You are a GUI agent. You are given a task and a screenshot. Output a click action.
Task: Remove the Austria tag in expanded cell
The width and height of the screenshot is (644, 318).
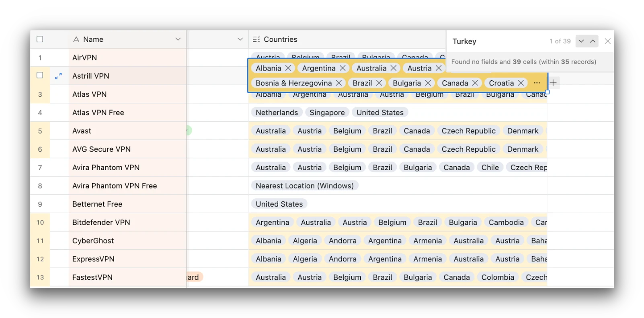439,68
